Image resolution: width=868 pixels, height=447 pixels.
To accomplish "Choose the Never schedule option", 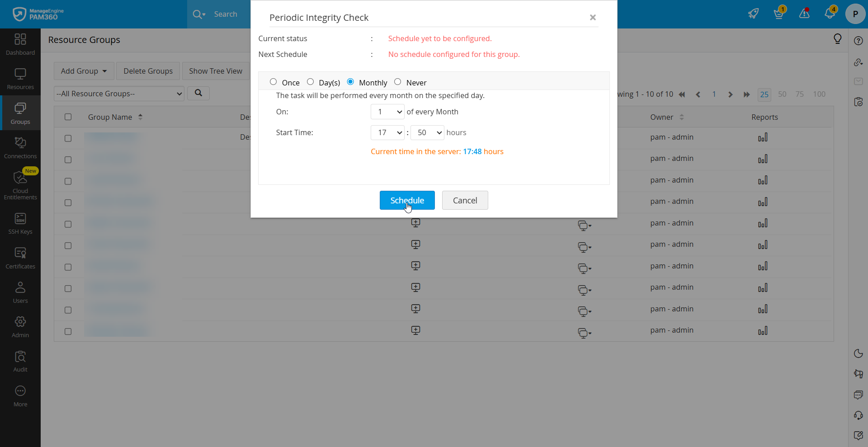I will tap(398, 82).
